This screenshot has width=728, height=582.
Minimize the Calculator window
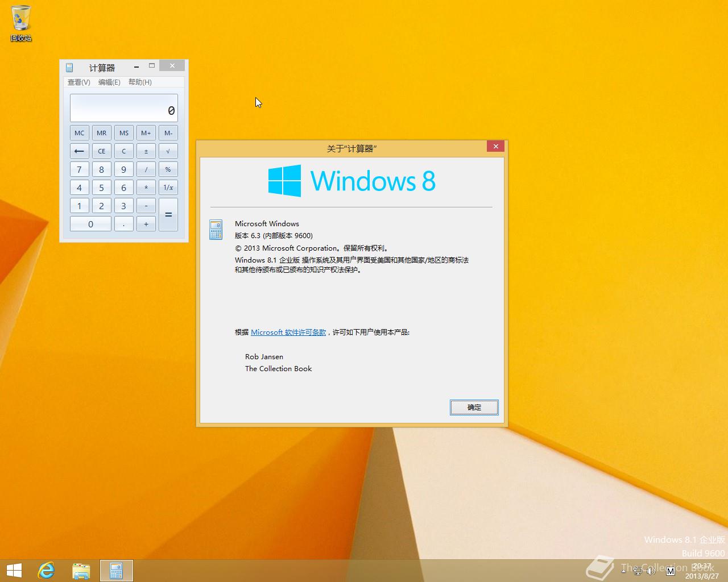click(136, 66)
